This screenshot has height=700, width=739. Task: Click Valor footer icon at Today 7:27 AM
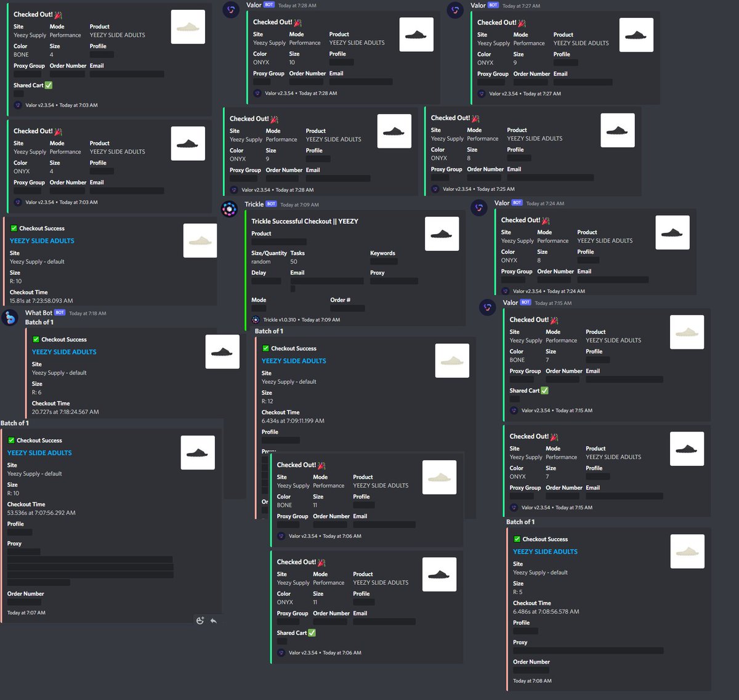pos(482,94)
